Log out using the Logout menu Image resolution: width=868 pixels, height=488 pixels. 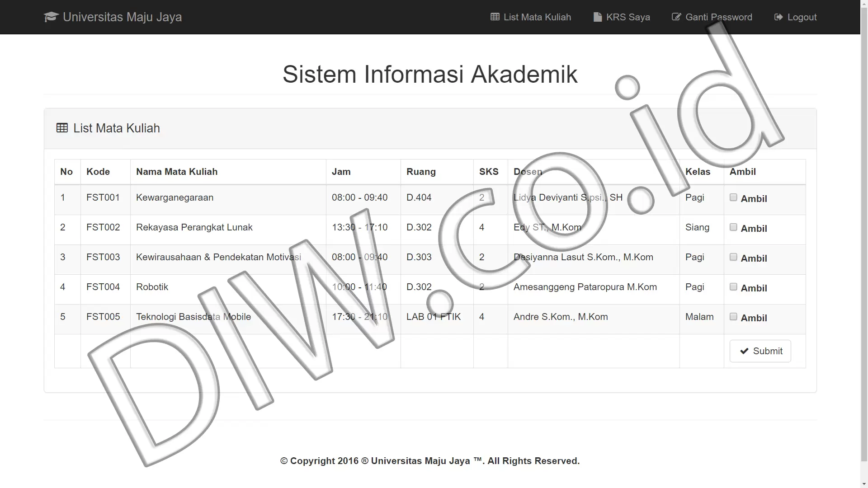(796, 17)
